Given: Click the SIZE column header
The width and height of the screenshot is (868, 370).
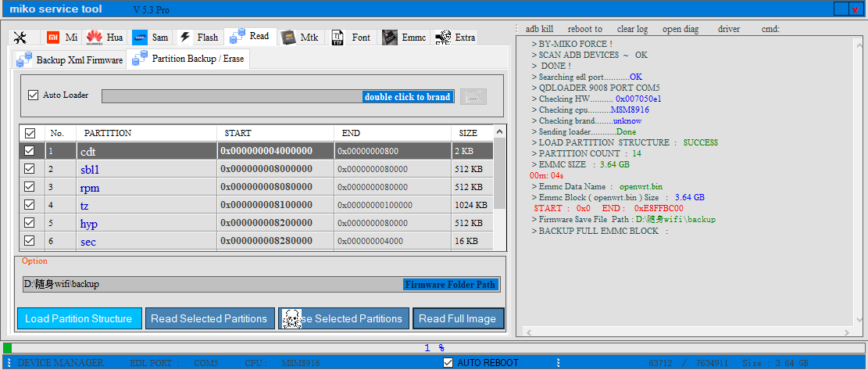Looking at the screenshot, I should click(x=472, y=134).
